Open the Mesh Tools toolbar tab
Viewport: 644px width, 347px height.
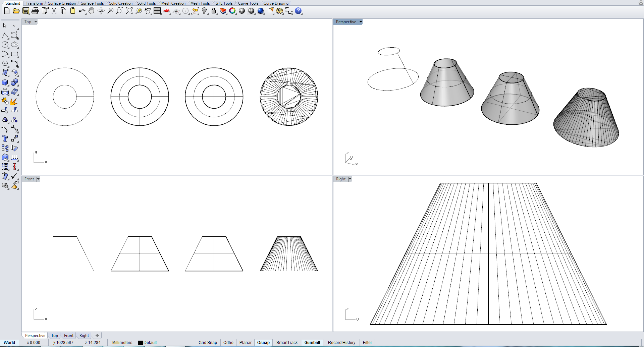pos(200,3)
